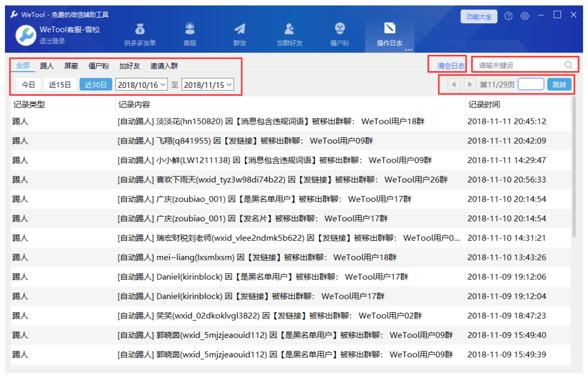Image resolution: width=588 pixels, height=380 pixels.
Task: Select the 郭晓茵 row timed 15:49:39
Action: 291,354
